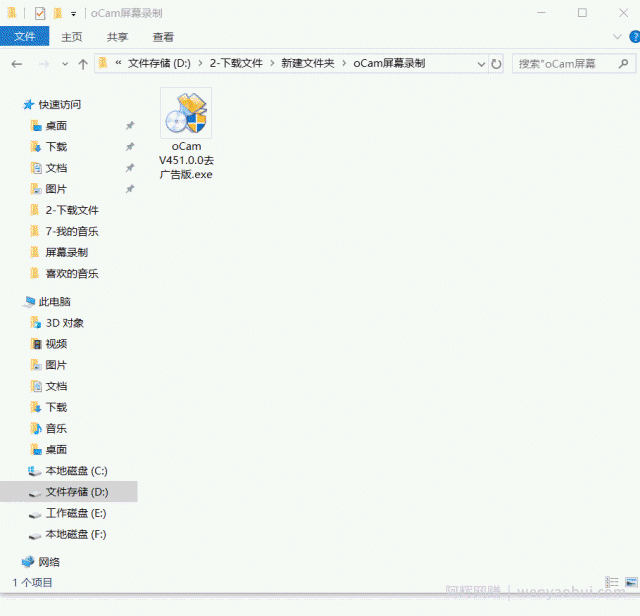
Task: Expand the ribbon with the chevron
Action: coord(617,37)
